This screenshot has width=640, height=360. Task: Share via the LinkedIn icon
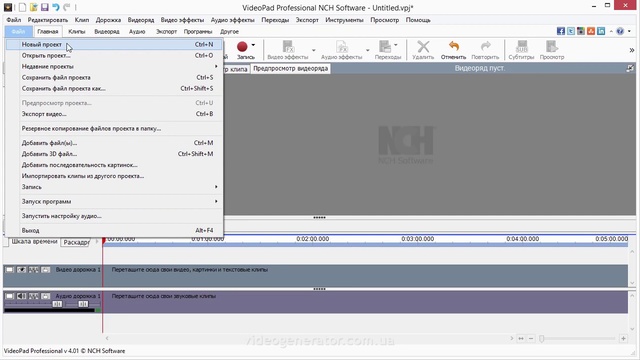(x=601, y=31)
